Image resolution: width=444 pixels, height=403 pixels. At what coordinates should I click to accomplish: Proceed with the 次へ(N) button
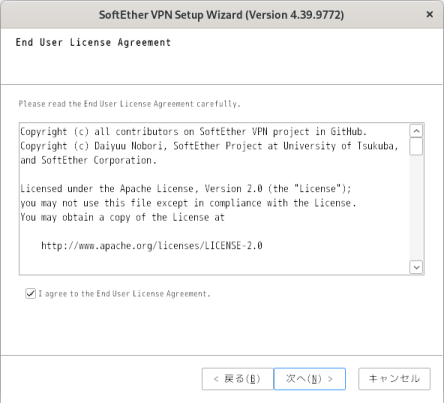point(309,379)
